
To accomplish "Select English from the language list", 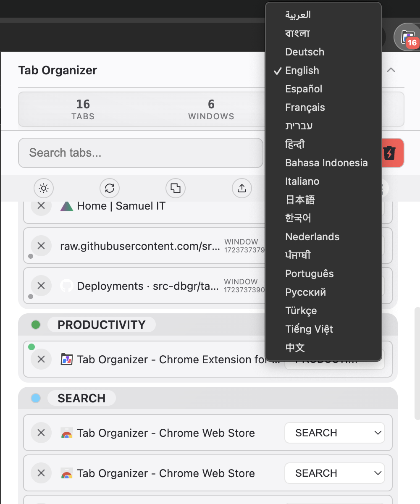I will pos(301,70).
